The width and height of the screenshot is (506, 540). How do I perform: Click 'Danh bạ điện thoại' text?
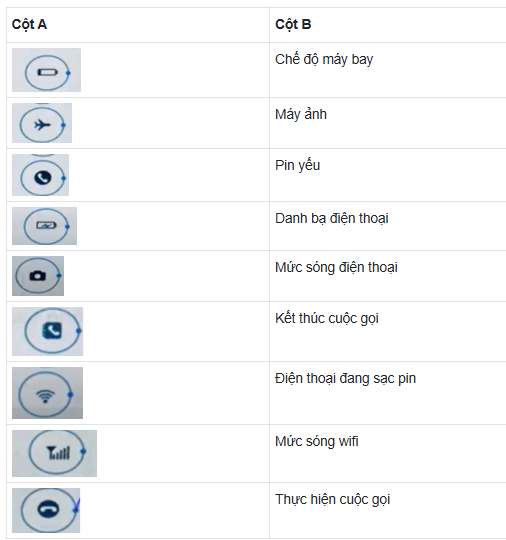coord(332,218)
